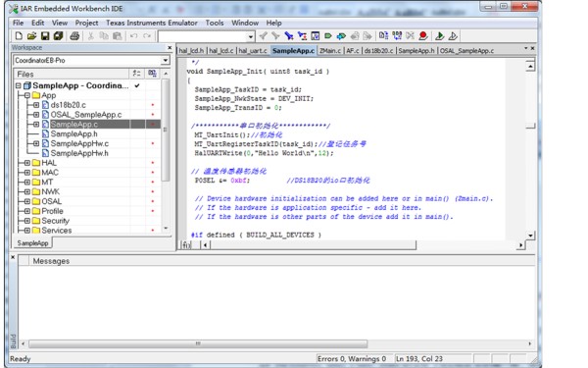Image resolution: width=588 pixels, height=368 pixels.
Task: Click the Stop Build toolbar icon
Action: (x=410, y=36)
